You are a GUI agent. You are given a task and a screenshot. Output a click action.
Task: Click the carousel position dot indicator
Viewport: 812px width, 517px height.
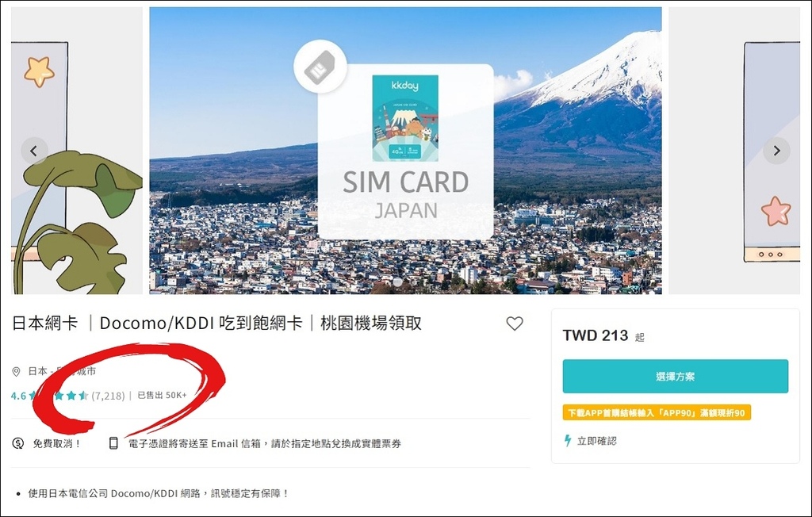398,282
